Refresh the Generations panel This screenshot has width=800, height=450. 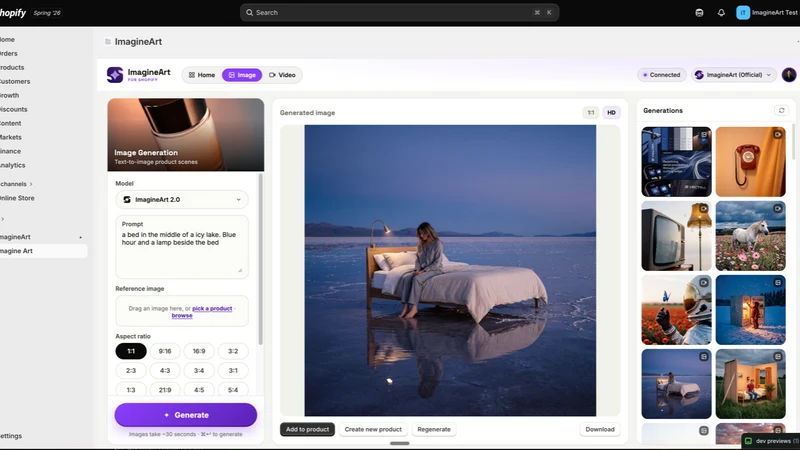pos(781,110)
